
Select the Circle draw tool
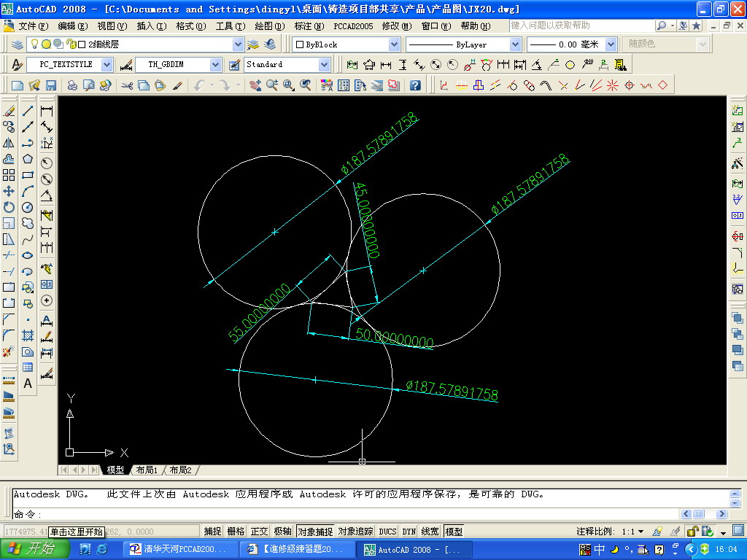(x=28, y=208)
